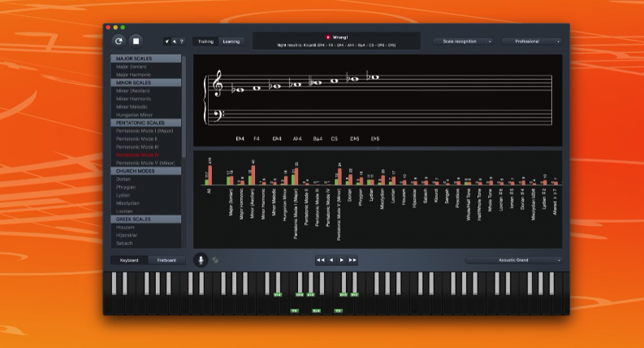Play the scale forward
644x348 pixels.
coord(342,260)
